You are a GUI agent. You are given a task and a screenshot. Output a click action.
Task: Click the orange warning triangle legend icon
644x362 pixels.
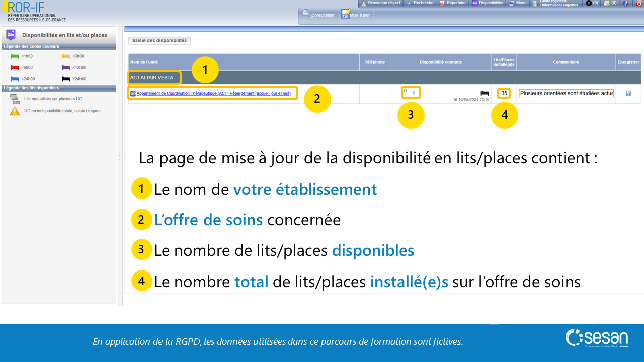(x=15, y=111)
